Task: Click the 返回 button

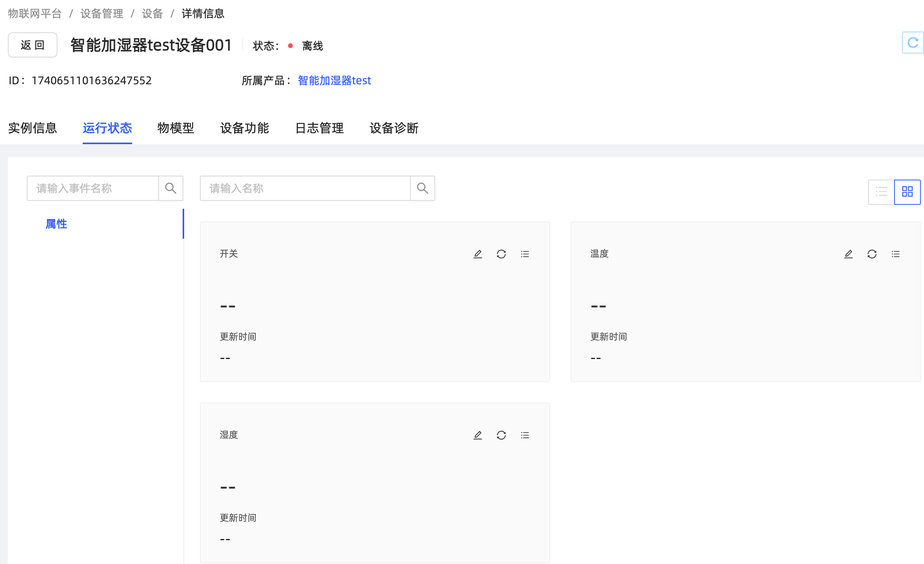Action: (x=33, y=45)
